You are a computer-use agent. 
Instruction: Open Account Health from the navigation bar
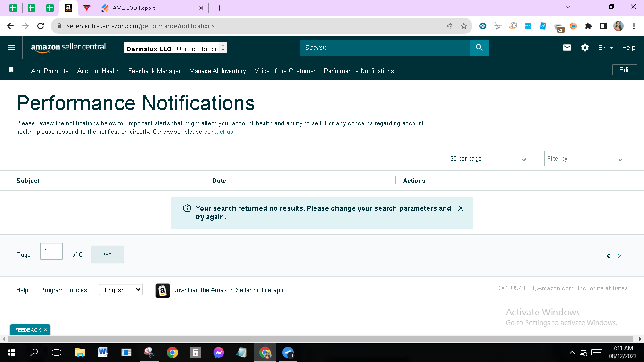pos(99,71)
